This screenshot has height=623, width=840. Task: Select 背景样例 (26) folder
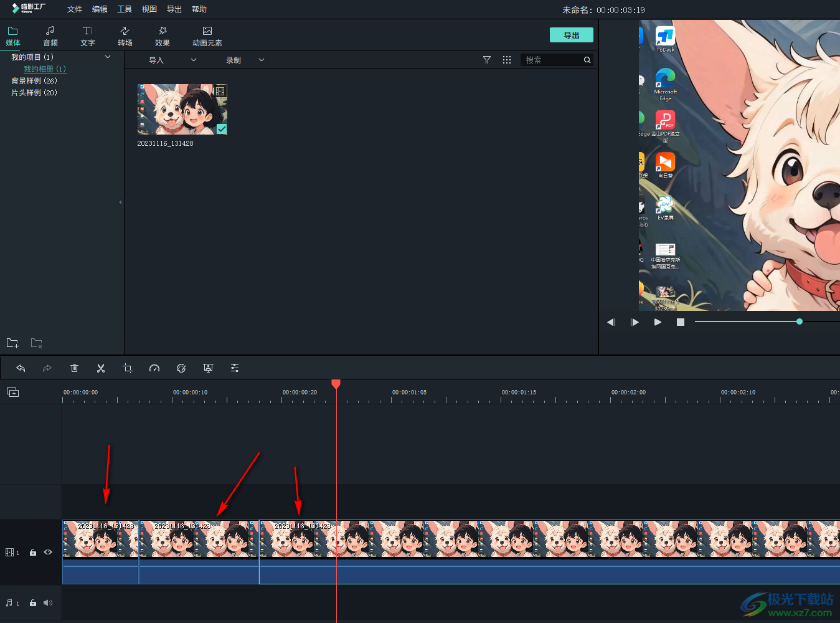(x=34, y=81)
